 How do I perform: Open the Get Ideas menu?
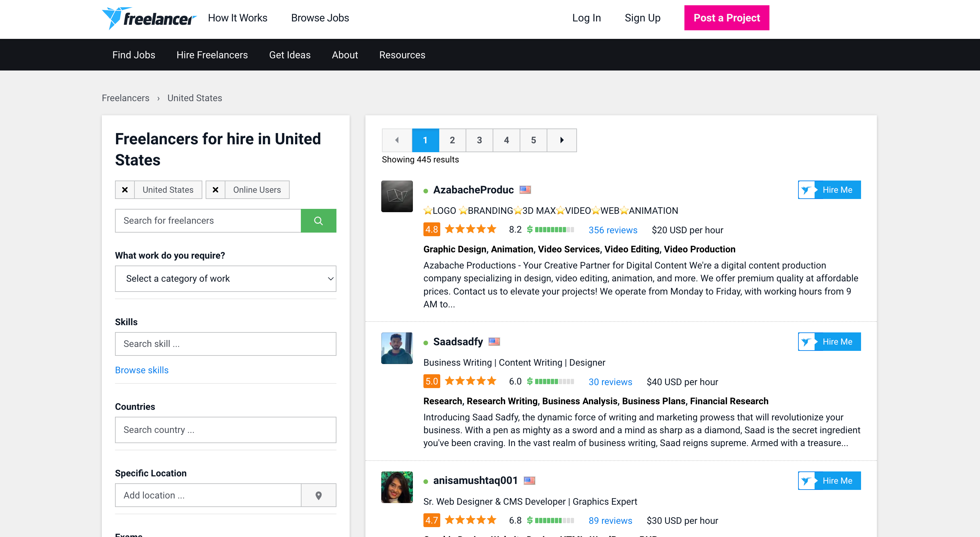pyautogui.click(x=290, y=55)
